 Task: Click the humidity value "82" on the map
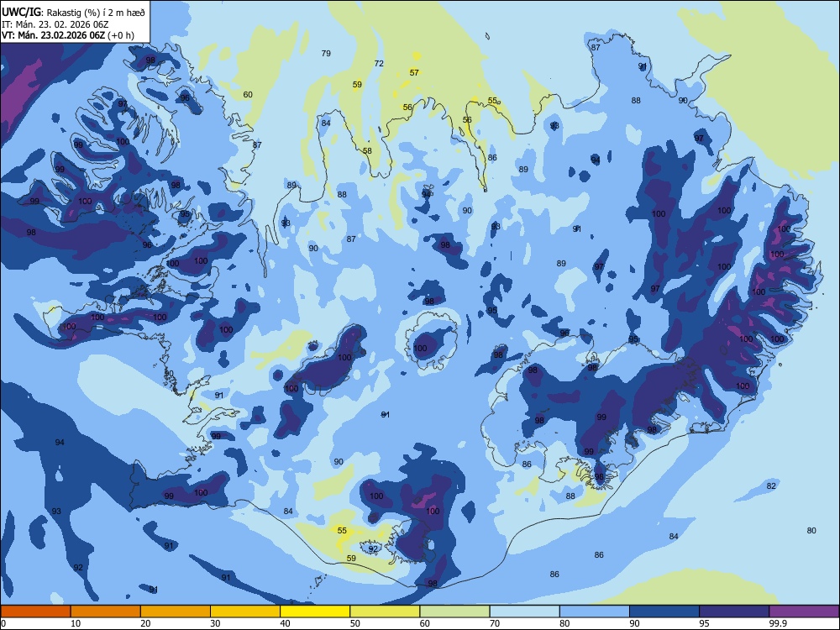(x=771, y=486)
